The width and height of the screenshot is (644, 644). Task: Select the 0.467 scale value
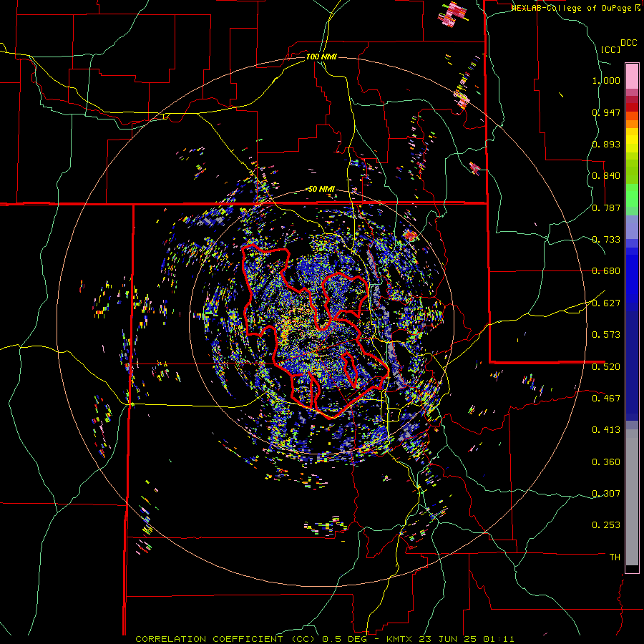(606, 398)
